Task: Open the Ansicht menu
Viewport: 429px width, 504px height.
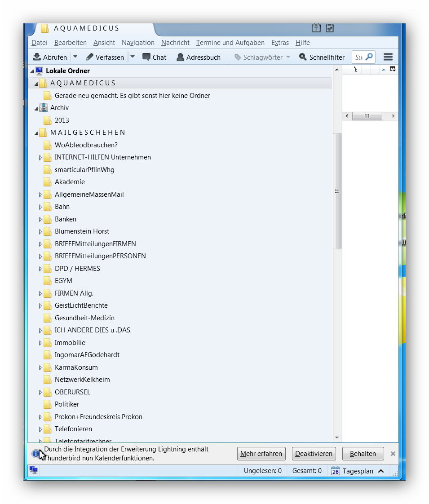Action: pos(104,42)
